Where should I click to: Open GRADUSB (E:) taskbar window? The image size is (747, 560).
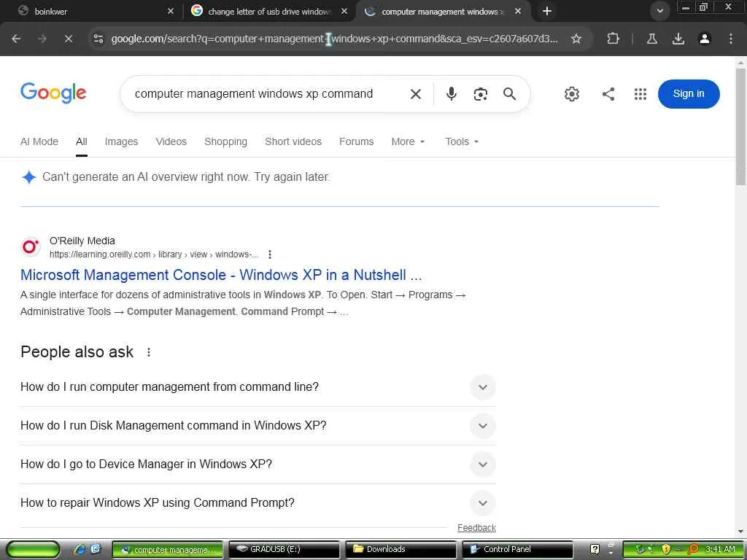pyautogui.click(x=285, y=549)
